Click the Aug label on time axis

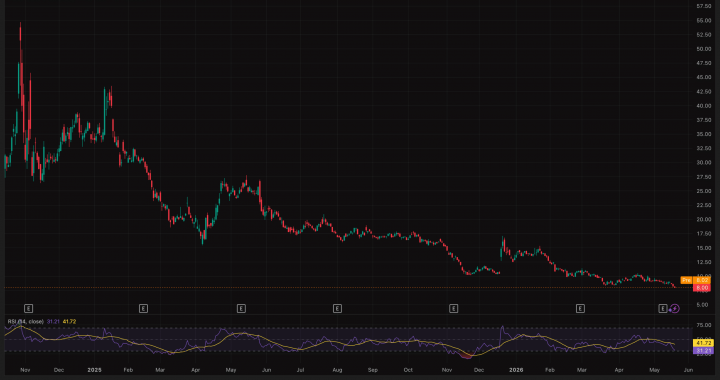(337, 369)
